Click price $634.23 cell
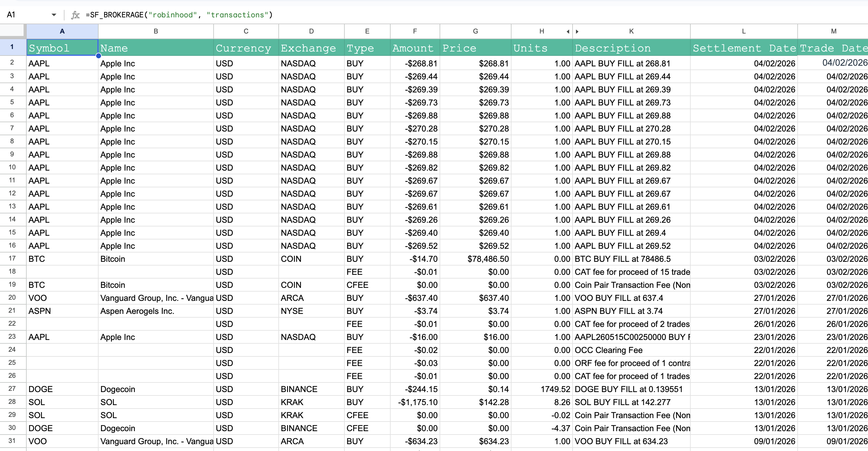 point(476,441)
